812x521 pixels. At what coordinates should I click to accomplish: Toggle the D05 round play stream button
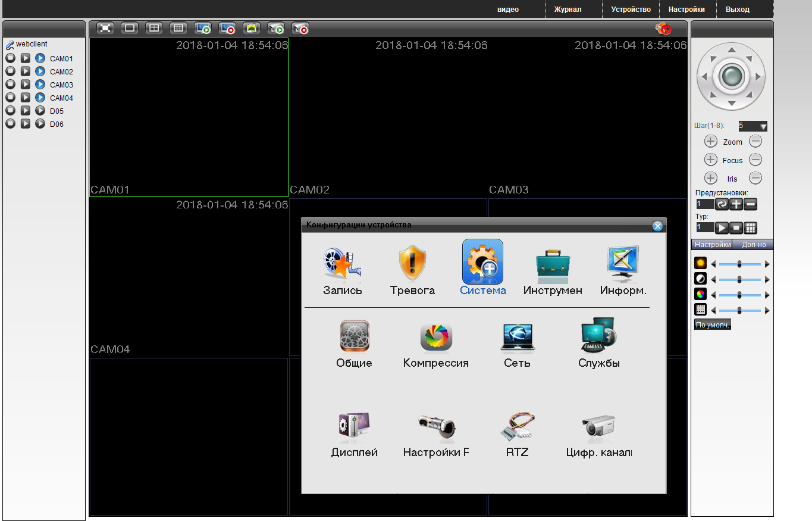(x=40, y=111)
